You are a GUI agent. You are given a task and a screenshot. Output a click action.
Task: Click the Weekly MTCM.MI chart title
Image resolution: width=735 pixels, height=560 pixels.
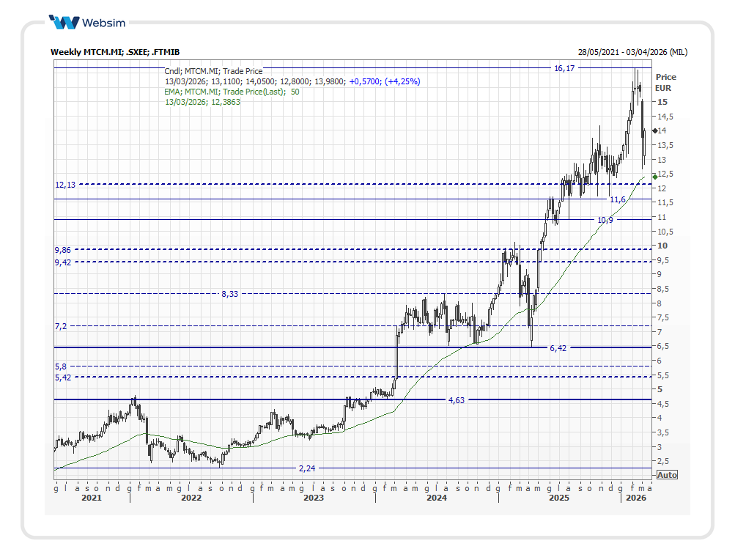(115, 52)
